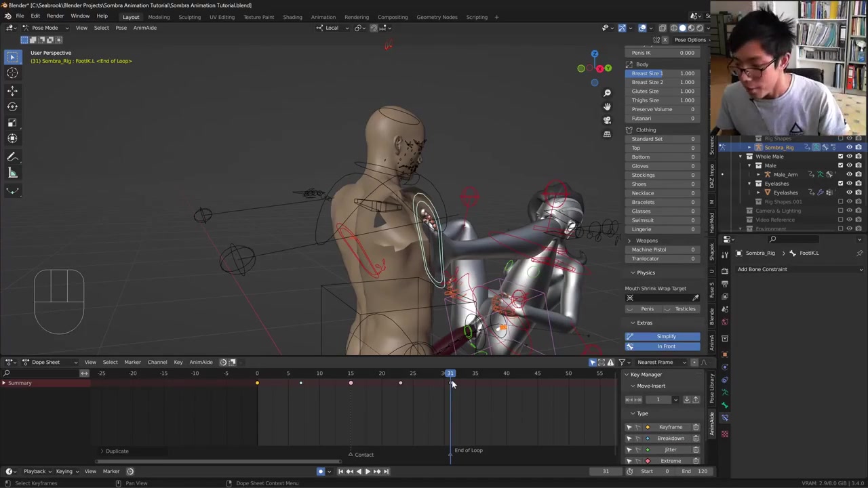Pick the Annotate pencil tool
Screen dimensions: 868x488
click(x=12, y=157)
